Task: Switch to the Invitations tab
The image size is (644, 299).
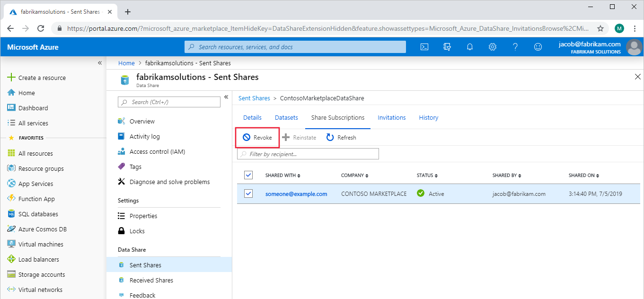Action: click(x=391, y=118)
